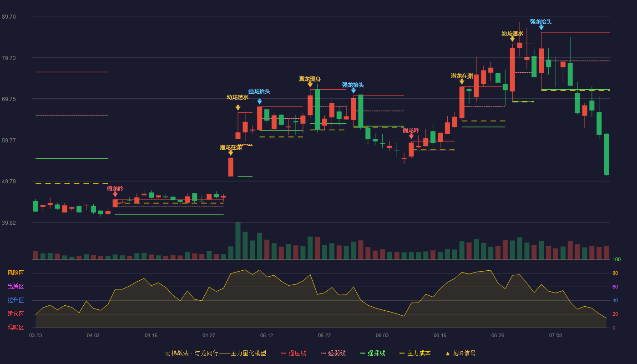Image resolution: width=637 pixels, height=364 pixels.
Task: Click the 05-12 date axis label
Action: [267, 335]
